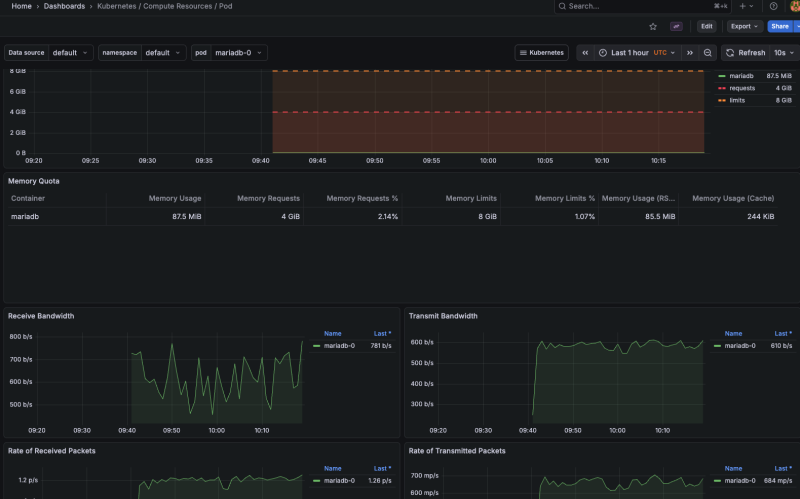This screenshot has height=499, width=800.
Task: Click the Refresh dashboard button
Action: [x=745, y=53]
